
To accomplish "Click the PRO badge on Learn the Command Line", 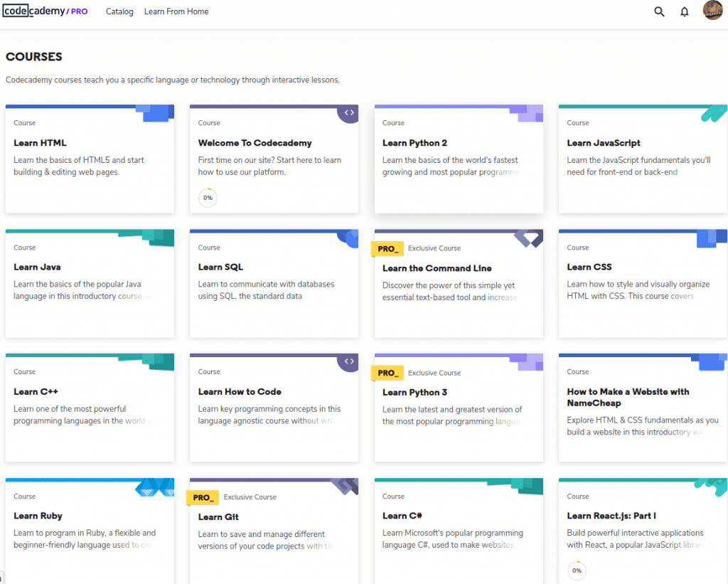I will pos(387,249).
